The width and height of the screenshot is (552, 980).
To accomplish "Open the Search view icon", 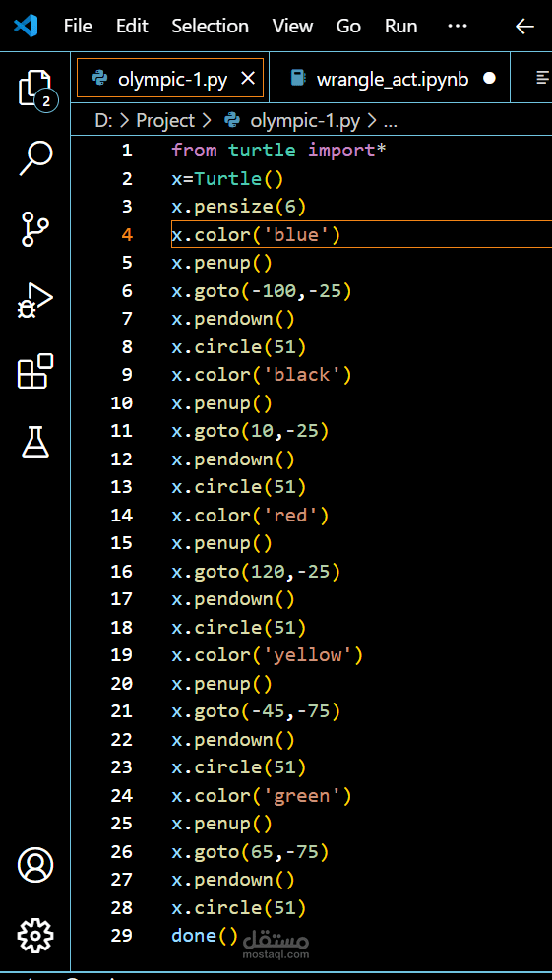I will [35, 158].
